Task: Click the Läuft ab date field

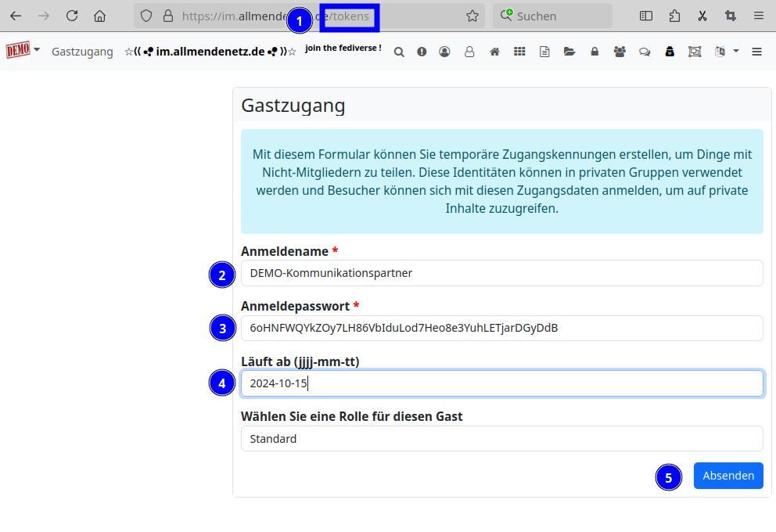Action: click(501, 383)
